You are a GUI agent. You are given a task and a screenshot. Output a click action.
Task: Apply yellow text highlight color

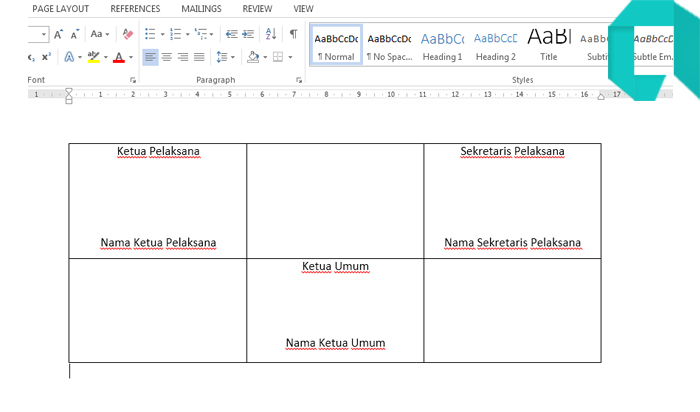point(94,57)
